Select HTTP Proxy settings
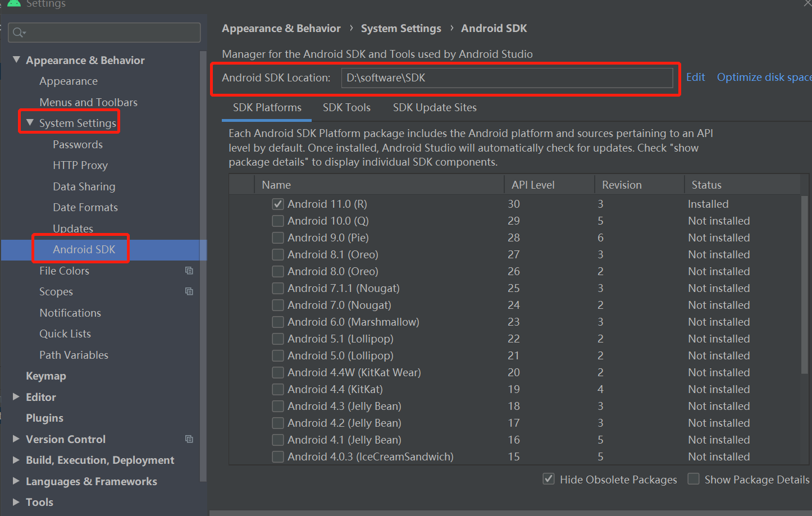The width and height of the screenshot is (812, 516). coord(80,166)
